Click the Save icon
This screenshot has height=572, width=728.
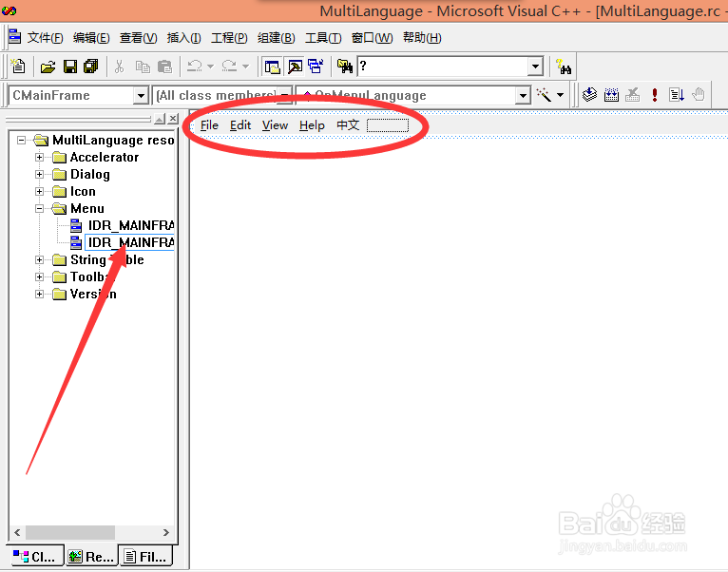coord(70,67)
